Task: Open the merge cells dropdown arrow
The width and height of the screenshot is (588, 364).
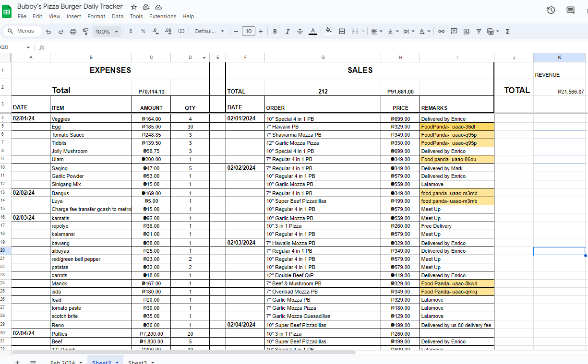Action: coord(363,32)
